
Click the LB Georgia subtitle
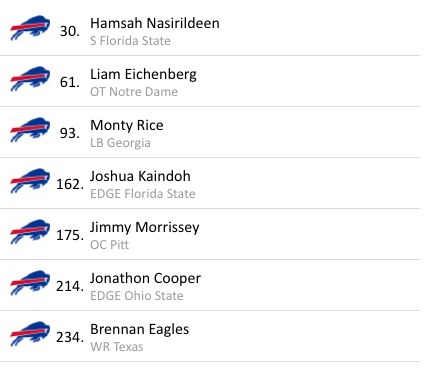pos(120,143)
